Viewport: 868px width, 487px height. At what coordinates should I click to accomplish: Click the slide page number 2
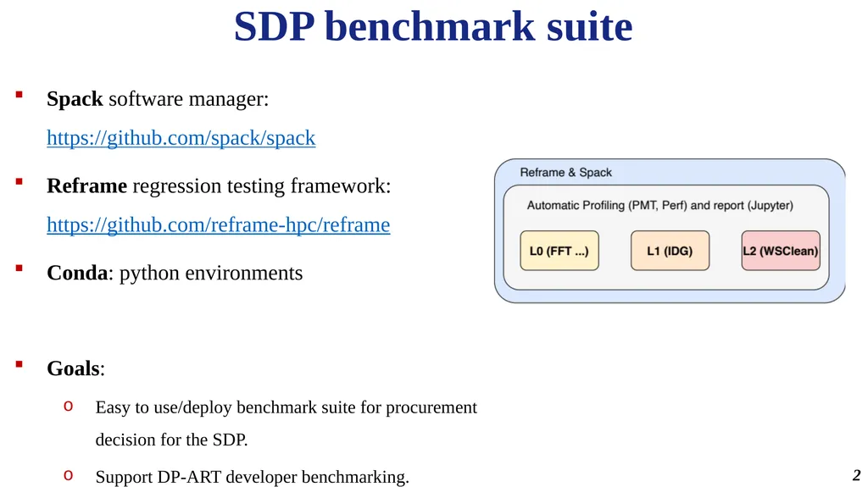(856, 475)
